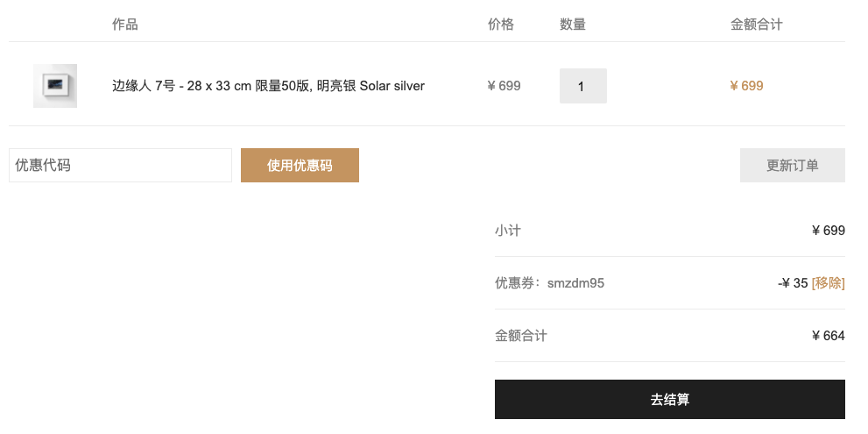Click the 小计 subtotal label
This screenshot has width=868, height=434.
508,231
